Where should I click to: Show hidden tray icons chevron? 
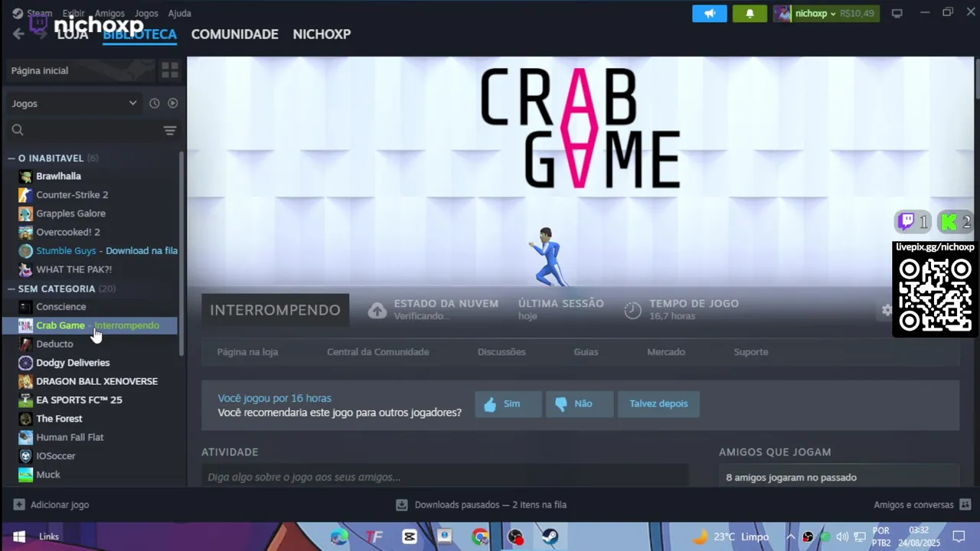coord(791,536)
